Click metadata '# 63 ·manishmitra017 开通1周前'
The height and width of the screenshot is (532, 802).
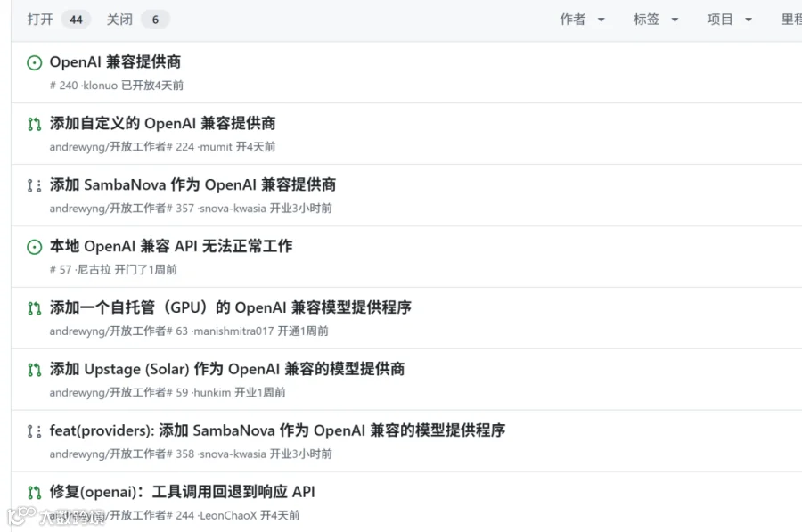pyautogui.click(x=248, y=331)
